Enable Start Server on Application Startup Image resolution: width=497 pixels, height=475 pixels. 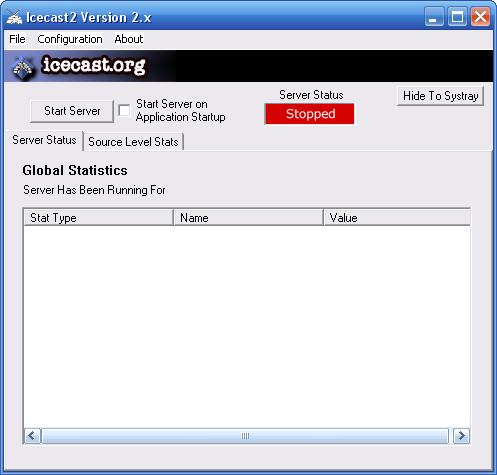pyautogui.click(x=124, y=110)
